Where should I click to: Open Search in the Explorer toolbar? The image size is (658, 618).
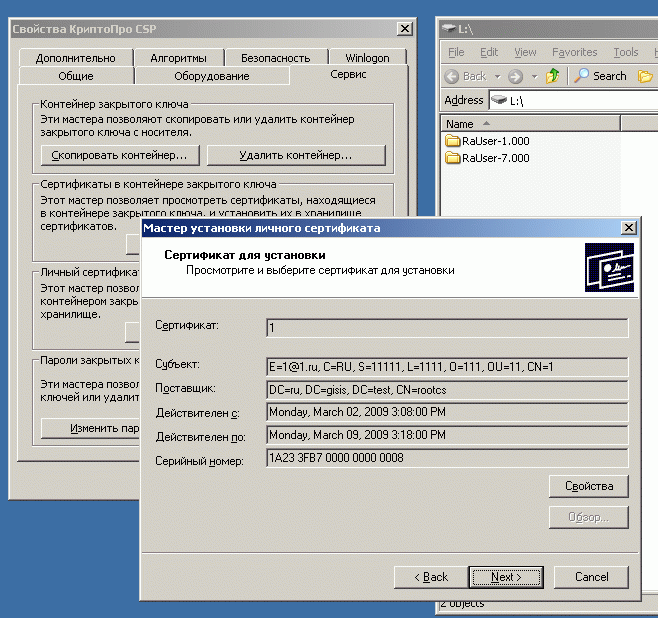tap(600, 76)
